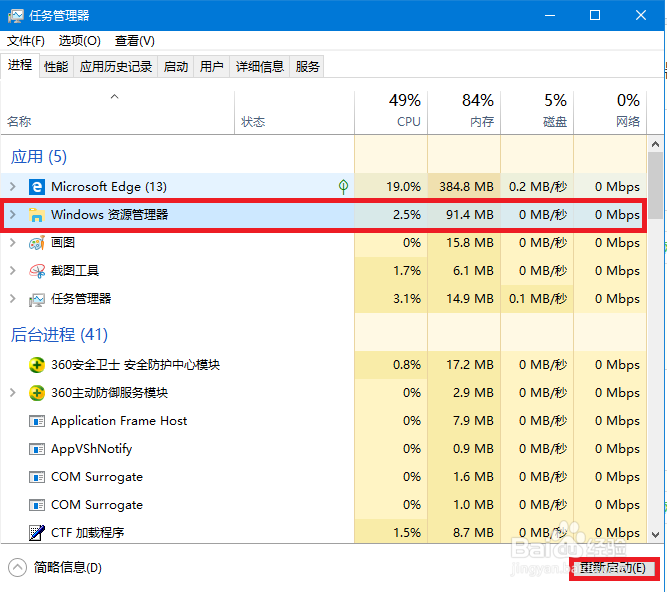Click the 任务管理器 row icon

click(x=37, y=299)
